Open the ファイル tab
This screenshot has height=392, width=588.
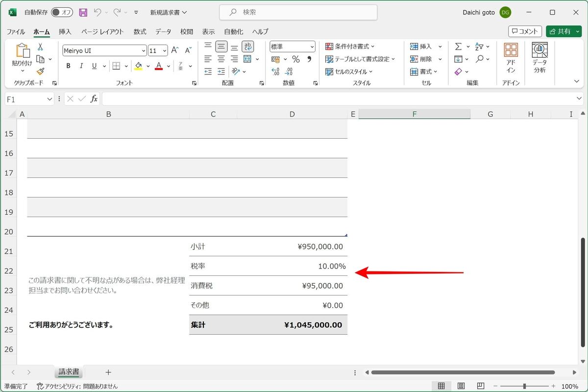16,31
